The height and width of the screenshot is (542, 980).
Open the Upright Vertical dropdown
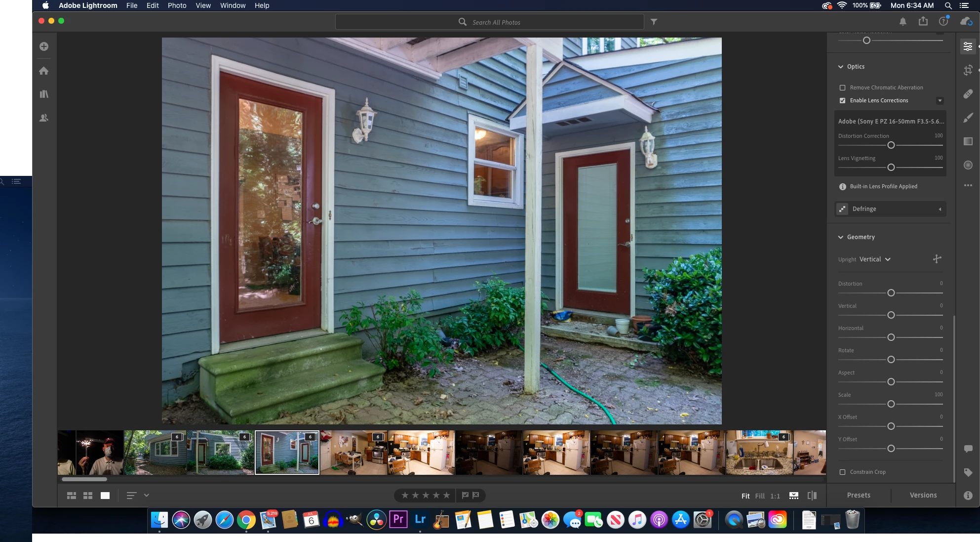pos(875,259)
